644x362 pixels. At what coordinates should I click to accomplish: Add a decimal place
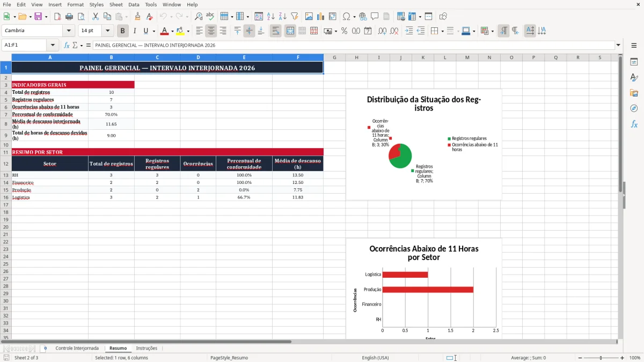382,31
